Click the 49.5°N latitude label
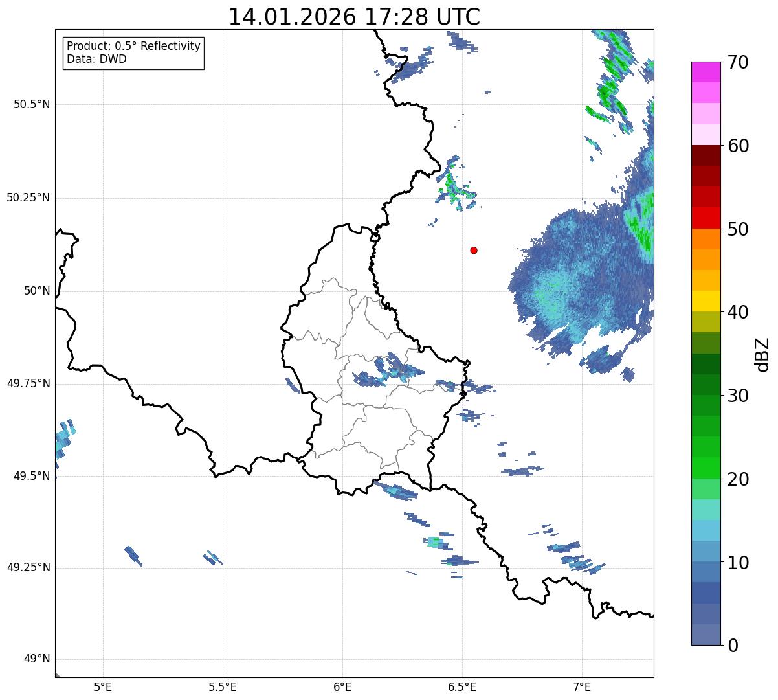778x700 pixels. coord(31,476)
